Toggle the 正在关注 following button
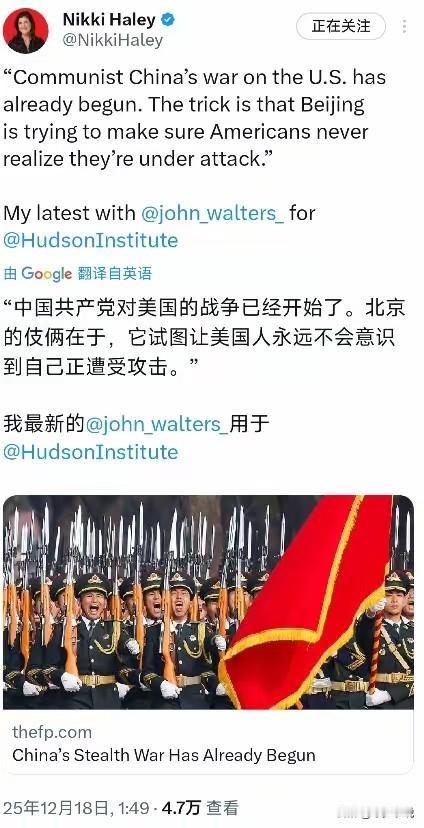This screenshot has width=424, height=828. click(341, 26)
